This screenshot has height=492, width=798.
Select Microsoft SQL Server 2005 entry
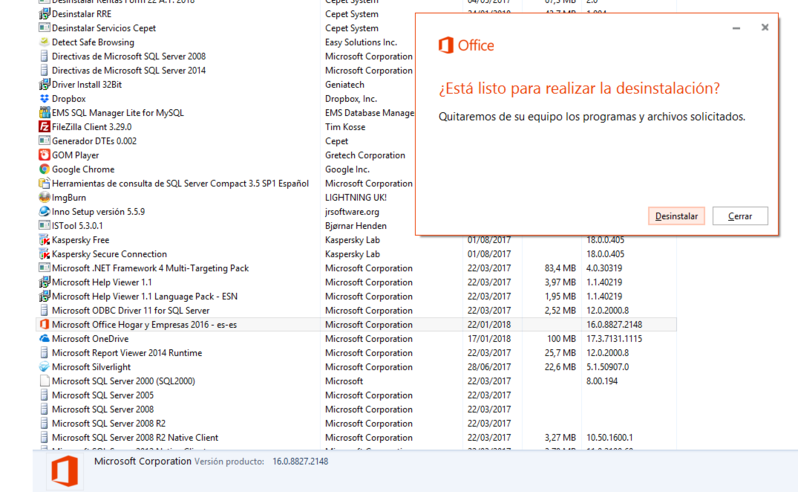click(103, 395)
